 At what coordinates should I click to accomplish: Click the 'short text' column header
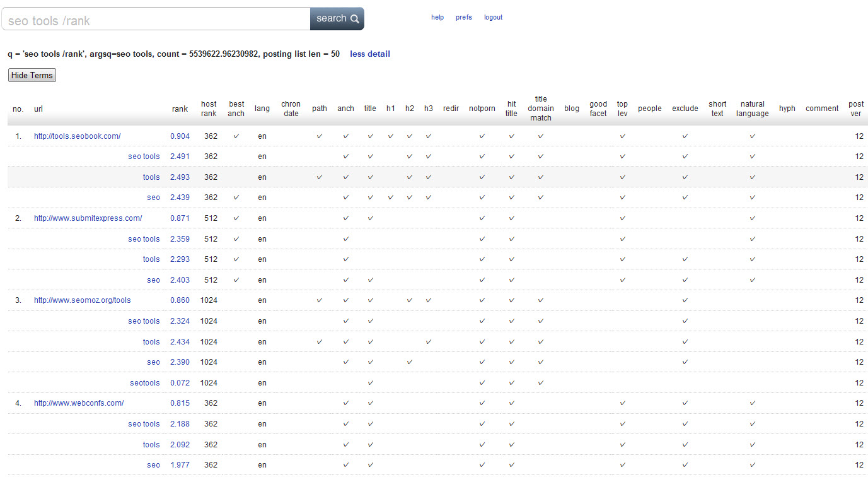(717, 109)
